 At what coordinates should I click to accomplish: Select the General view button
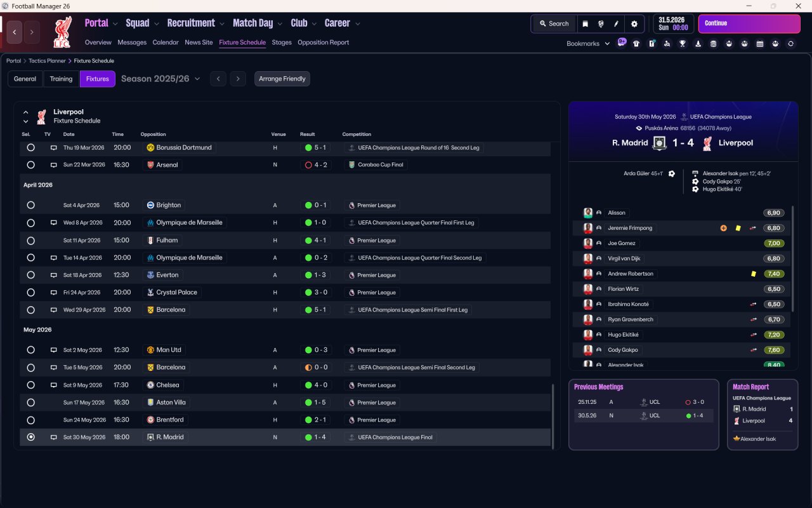point(25,79)
